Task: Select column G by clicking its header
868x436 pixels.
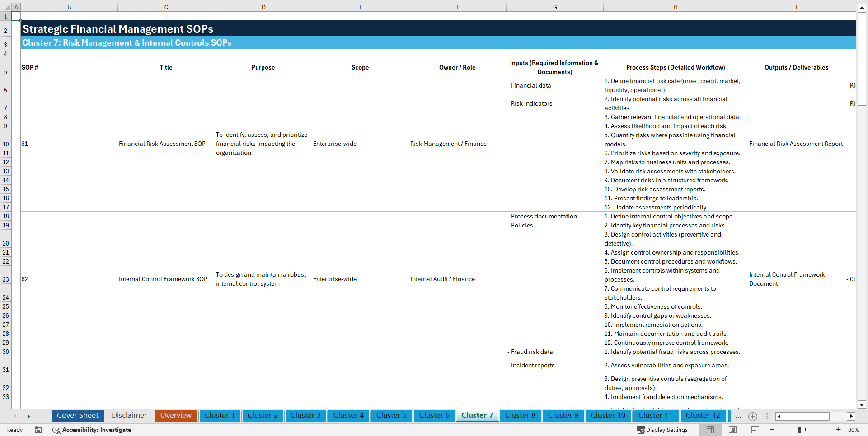Action: (554, 7)
